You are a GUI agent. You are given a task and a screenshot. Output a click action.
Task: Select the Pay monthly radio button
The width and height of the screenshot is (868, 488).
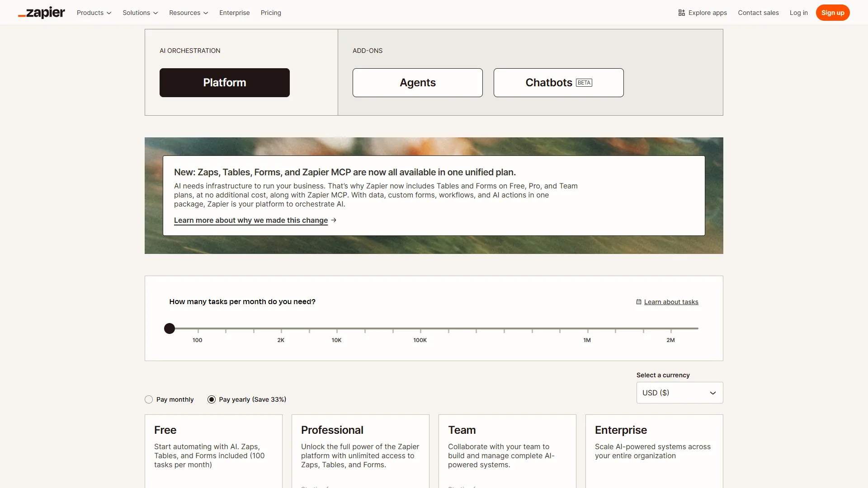tap(149, 399)
